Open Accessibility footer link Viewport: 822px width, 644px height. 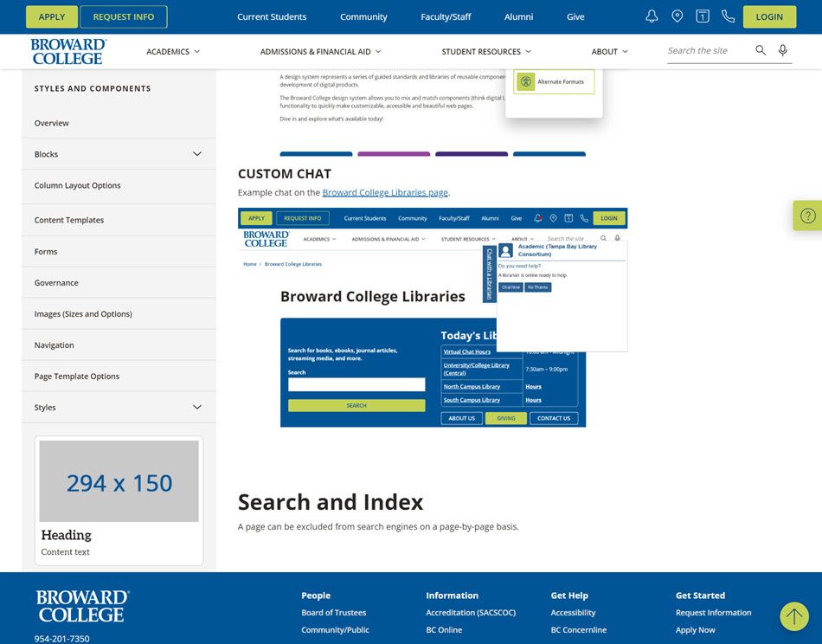point(573,613)
